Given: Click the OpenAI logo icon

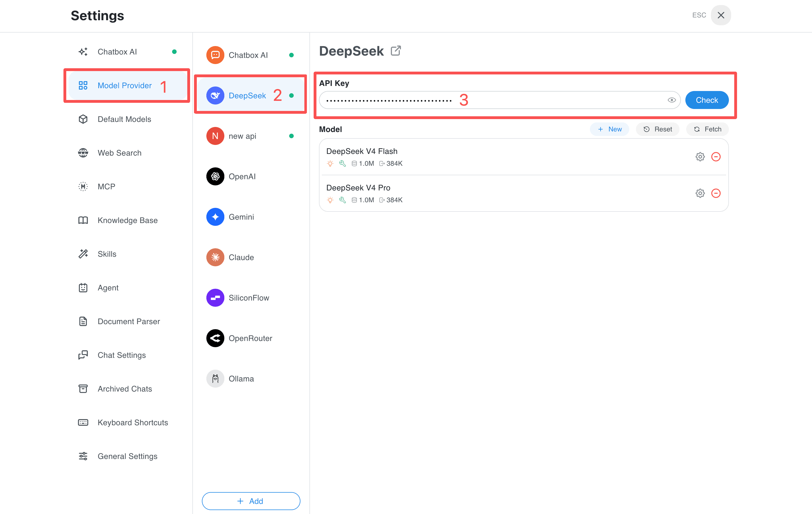Looking at the screenshot, I should 215,176.
